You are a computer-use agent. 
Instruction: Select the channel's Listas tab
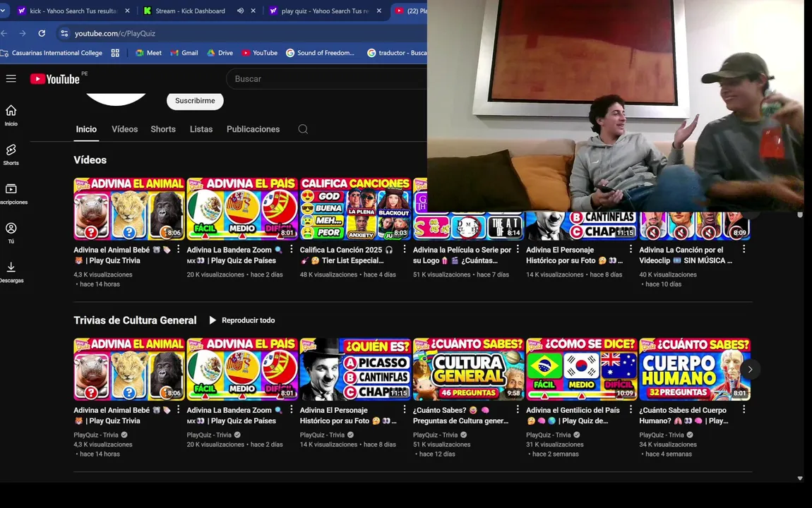coord(201,129)
